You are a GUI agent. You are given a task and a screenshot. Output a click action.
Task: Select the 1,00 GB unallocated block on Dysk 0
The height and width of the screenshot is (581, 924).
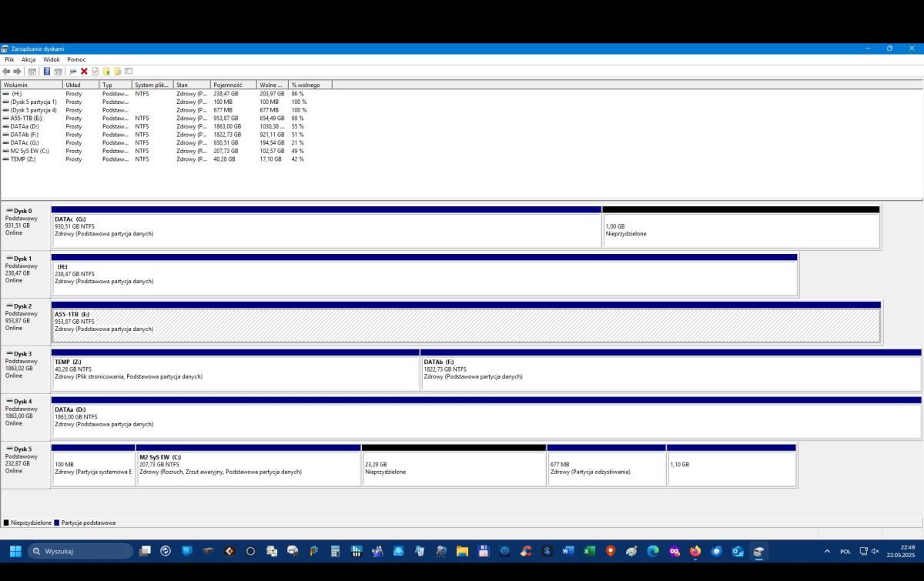point(741,227)
